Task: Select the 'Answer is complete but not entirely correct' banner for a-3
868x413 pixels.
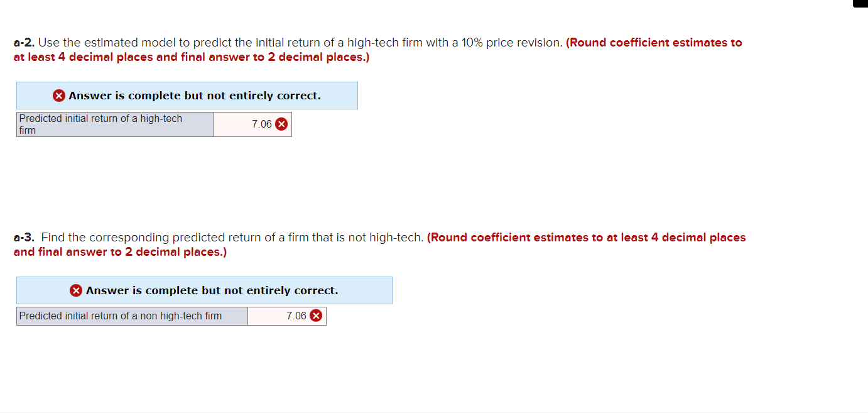Action: [x=204, y=290]
